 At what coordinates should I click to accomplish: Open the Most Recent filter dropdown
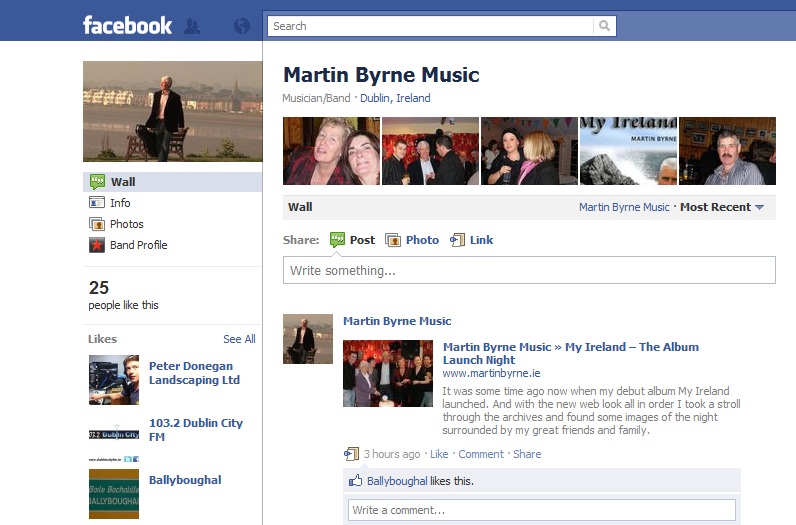pos(722,207)
